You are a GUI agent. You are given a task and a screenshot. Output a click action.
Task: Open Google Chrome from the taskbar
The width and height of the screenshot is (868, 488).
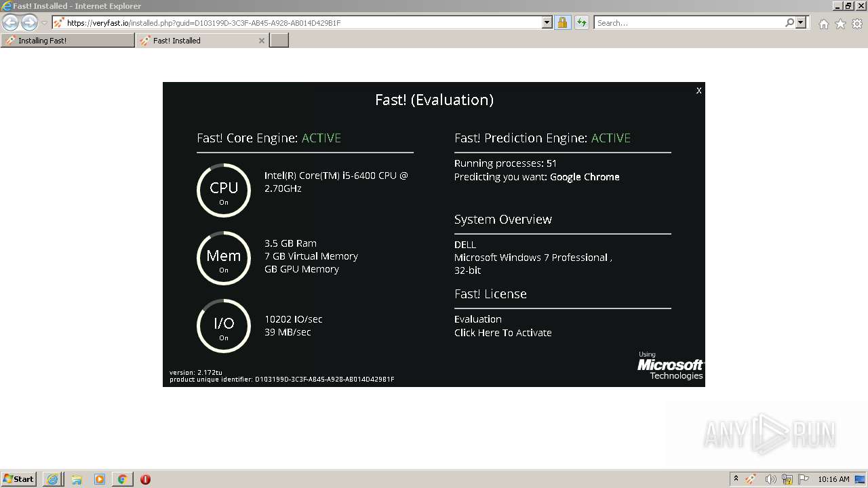click(122, 479)
